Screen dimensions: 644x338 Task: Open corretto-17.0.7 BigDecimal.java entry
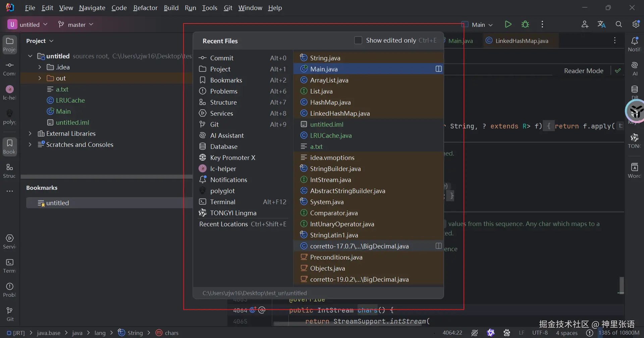click(369, 246)
